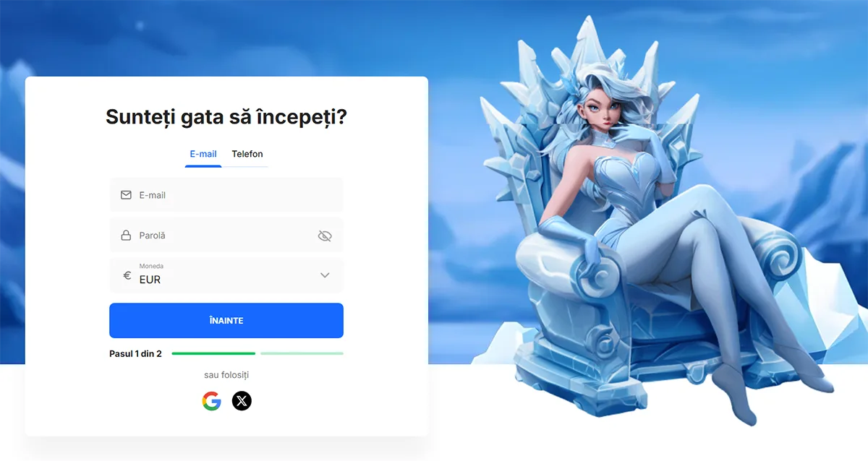Sign up with the Google icon
The width and height of the screenshot is (868, 461).
[211, 401]
